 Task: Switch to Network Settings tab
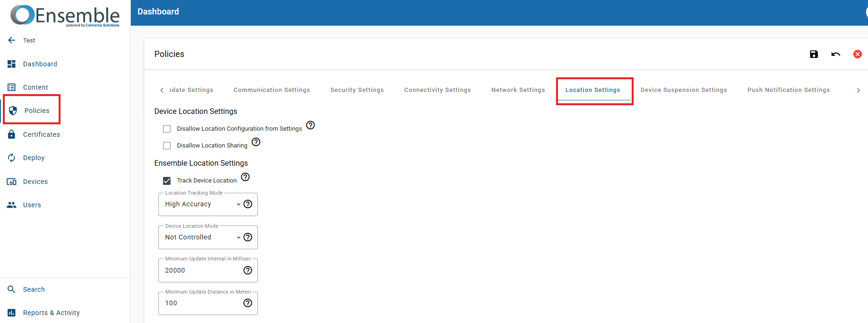(518, 90)
